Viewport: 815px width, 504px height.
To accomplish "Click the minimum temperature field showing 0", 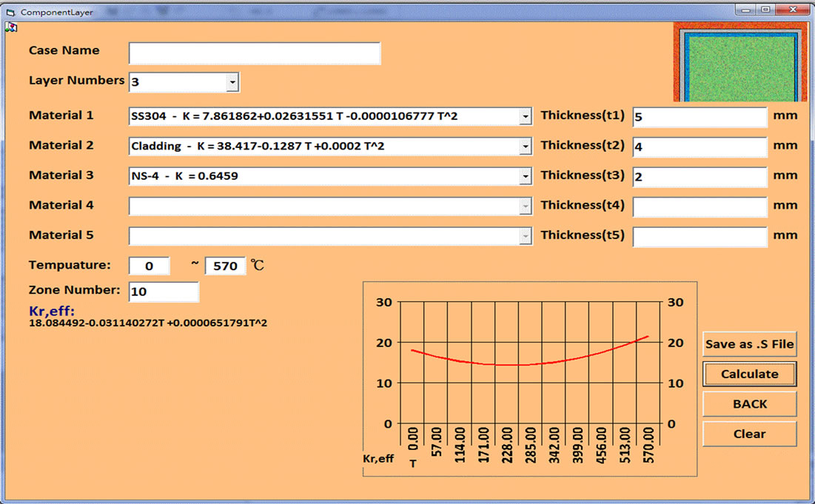I will pyautogui.click(x=150, y=266).
